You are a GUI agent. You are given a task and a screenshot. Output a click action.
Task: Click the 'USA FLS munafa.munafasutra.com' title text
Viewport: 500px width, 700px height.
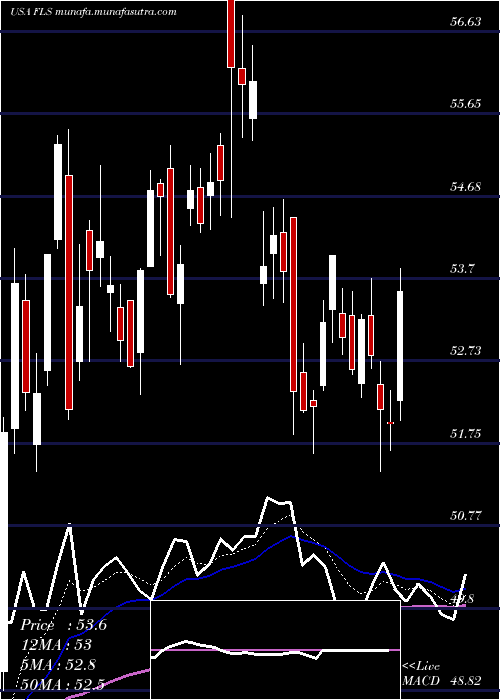tap(93, 12)
